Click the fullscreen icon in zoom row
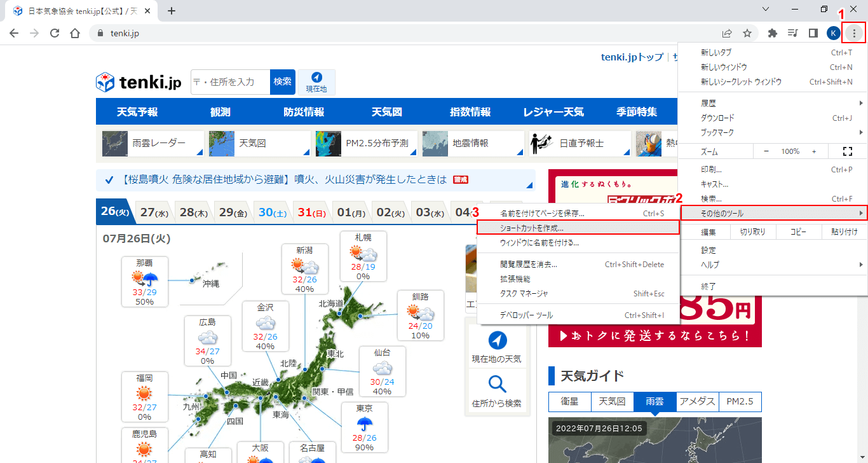Screen dimensions: 868x463 point(846,151)
